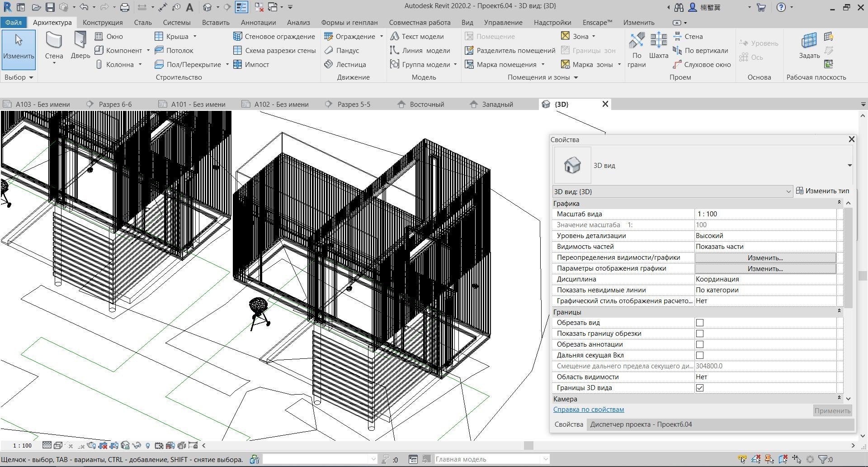Click the 1 : 100 view scale in control bar
Screen dimensions: 868x467
22,446
